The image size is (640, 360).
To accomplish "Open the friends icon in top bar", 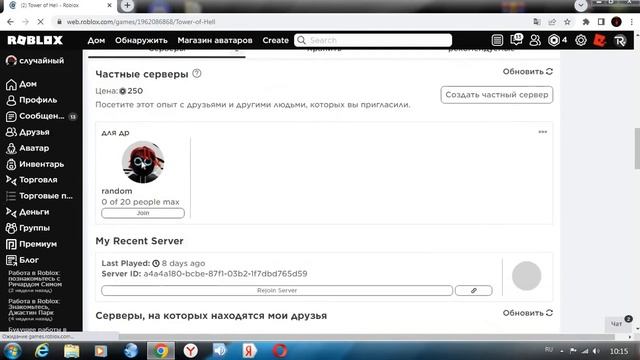I will tap(535, 40).
